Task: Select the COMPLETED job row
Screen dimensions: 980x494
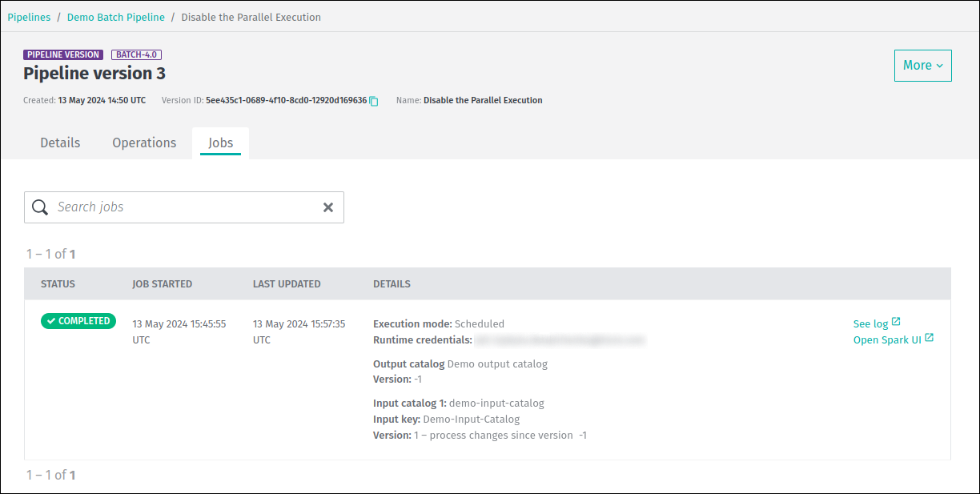Action: (x=480, y=376)
